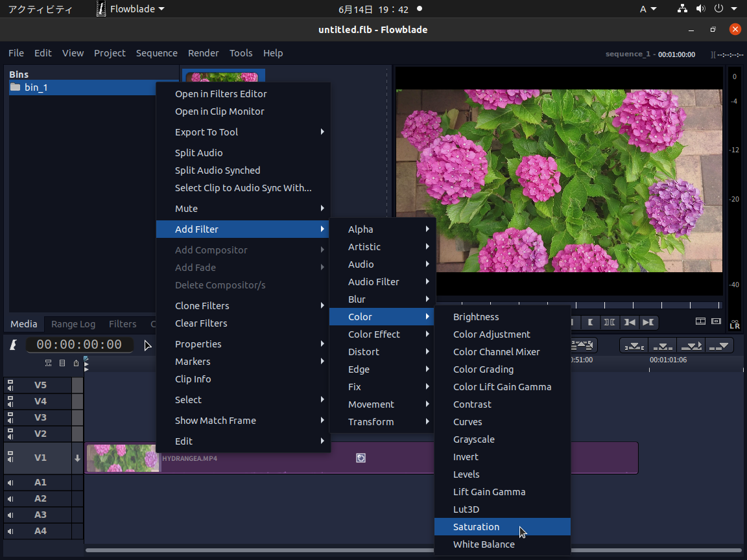Click the clear marks icon in the monitor controls
Screen dimensions: 747x560
pyautogui.click(x=610, y=321)
